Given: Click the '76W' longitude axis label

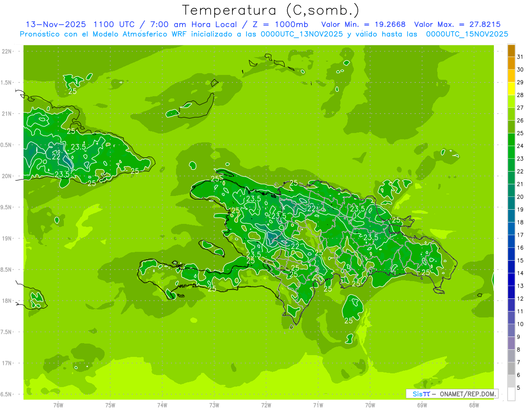Looking at the screenshot, I should pyautogui.click(x=58, y=405).
